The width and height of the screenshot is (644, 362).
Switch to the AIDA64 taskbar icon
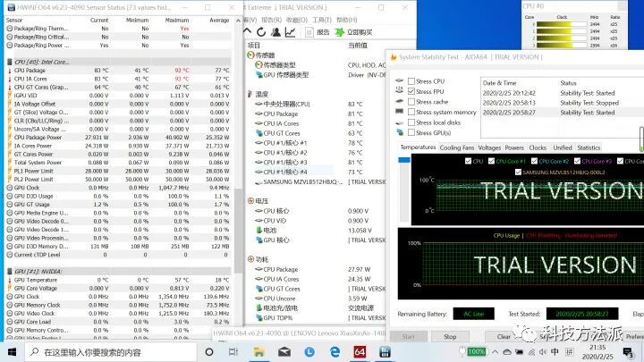click(360, 352)
